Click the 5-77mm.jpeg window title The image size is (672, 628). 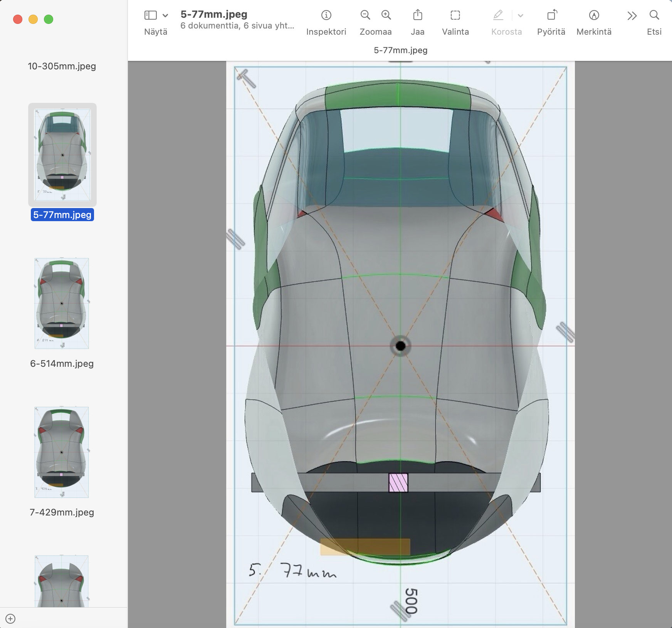[x=214, y=14]
